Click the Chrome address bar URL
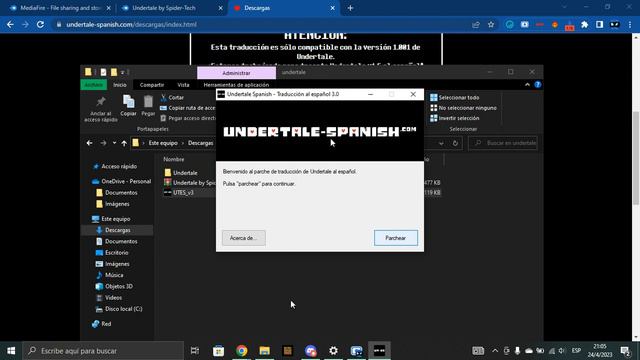The width and height of the screenshot is (640, 360). tap(131, 24)
